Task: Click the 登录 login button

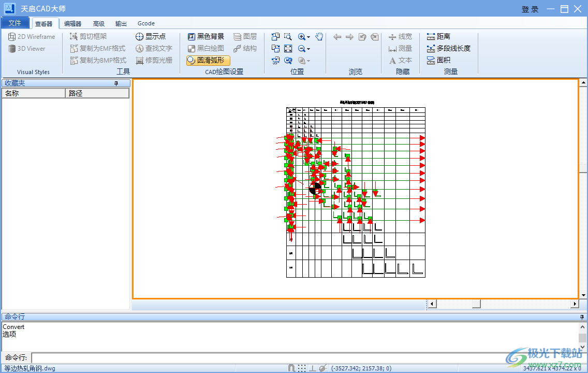Action: tap(530, 9)
